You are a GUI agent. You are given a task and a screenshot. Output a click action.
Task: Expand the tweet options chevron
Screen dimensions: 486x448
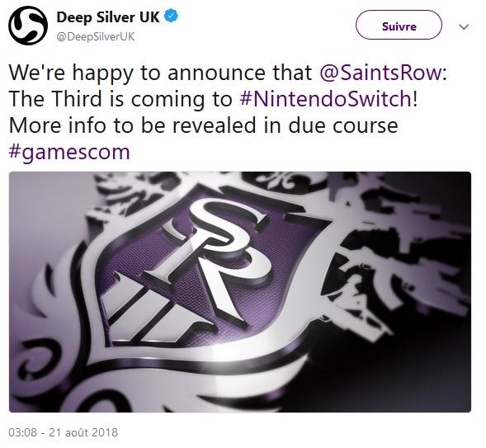pyautogui.click(x=464, y=27)
